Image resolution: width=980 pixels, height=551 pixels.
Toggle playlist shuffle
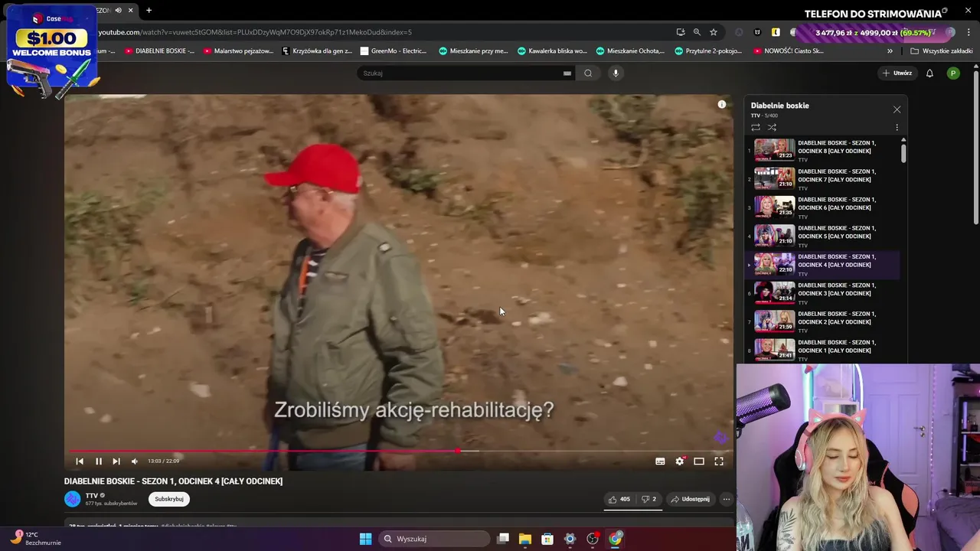pyautogui.click(x=772, y=127)
